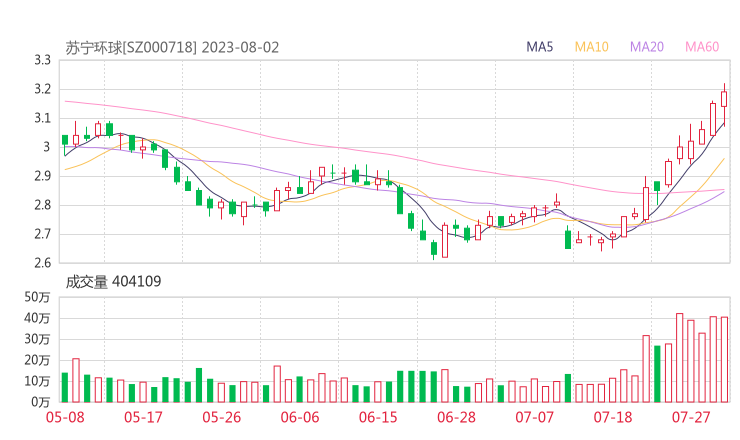This screenshot has height=440, width=740.
Task: Click the 10万 volume axis label
Action: [x=37, y=381]
